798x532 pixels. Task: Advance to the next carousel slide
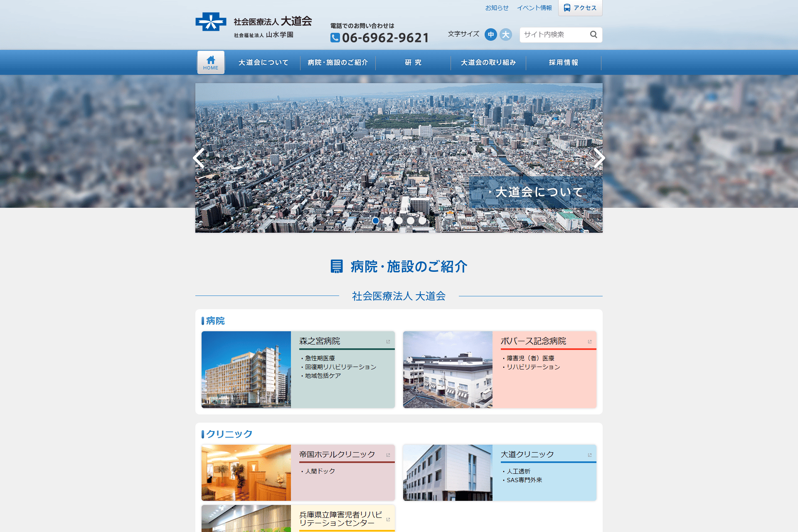(x=598, y=158)
